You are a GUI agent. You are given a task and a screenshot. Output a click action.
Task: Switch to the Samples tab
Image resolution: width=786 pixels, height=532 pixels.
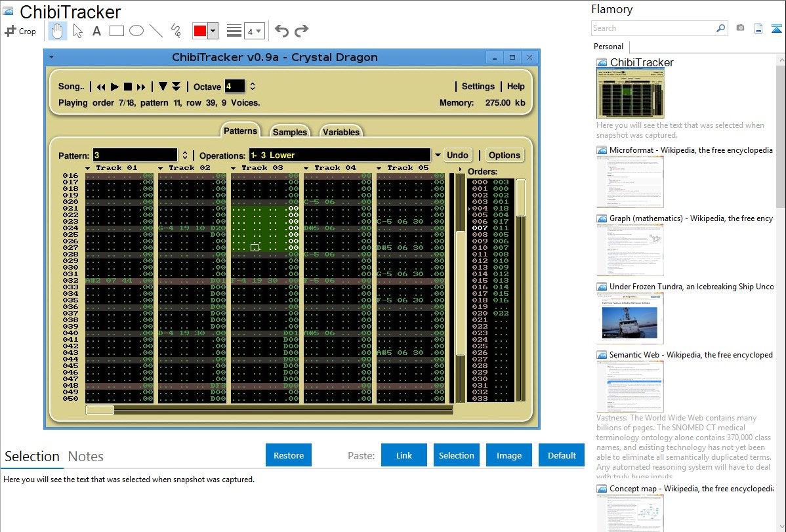[290, 131]
